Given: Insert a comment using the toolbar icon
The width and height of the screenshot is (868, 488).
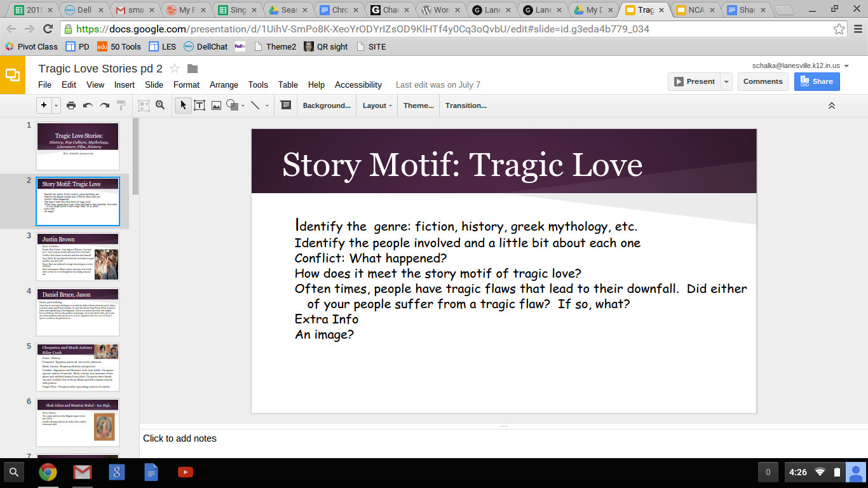Looking at the screenshot, I should [x=286, y=105].
